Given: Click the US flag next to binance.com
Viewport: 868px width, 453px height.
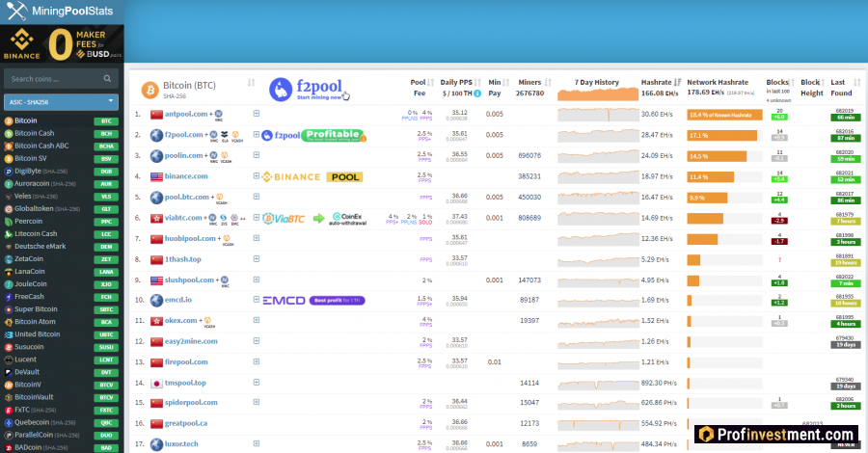Looking at the screenshot, I should pyautogui.click(x=156, y=176).
